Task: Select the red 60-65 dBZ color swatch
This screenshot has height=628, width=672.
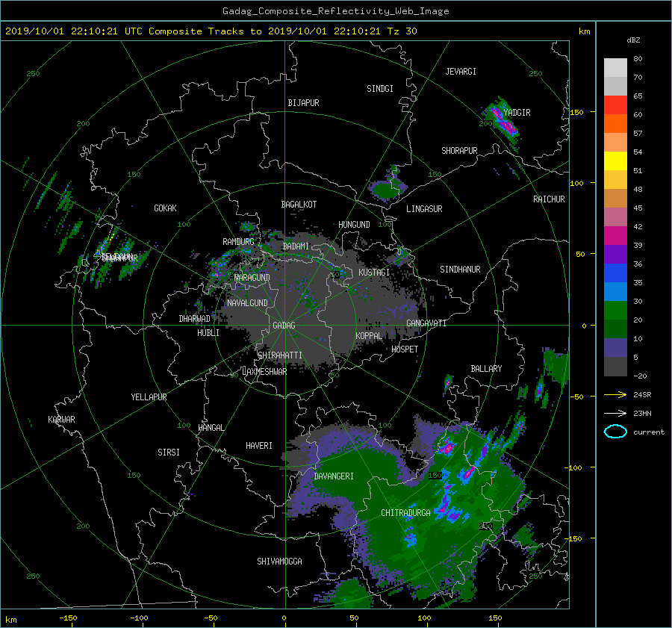Action: (615, 105)
